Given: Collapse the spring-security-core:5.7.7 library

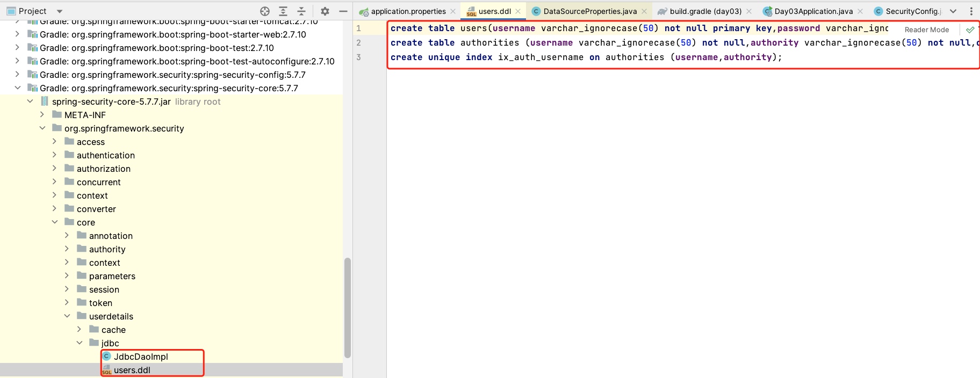Looking at the screenshot, I should click(x=17, y=88).
